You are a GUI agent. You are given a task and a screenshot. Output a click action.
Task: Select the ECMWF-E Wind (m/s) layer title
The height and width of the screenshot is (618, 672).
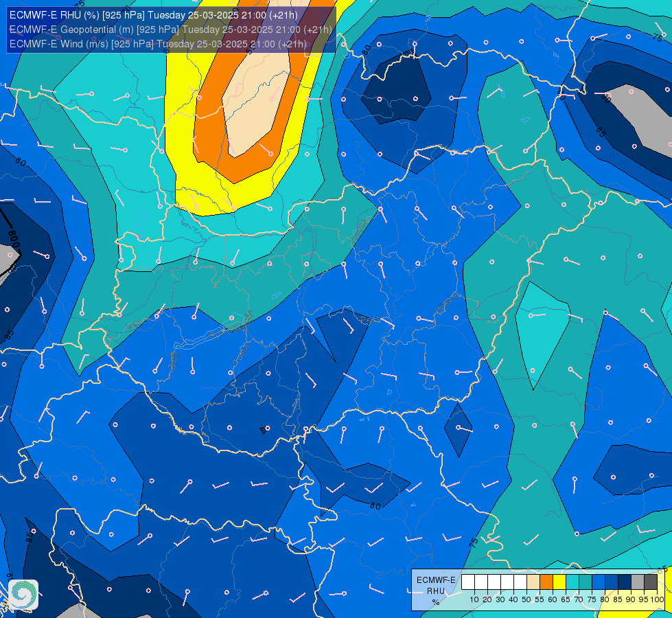coord(158,44)
